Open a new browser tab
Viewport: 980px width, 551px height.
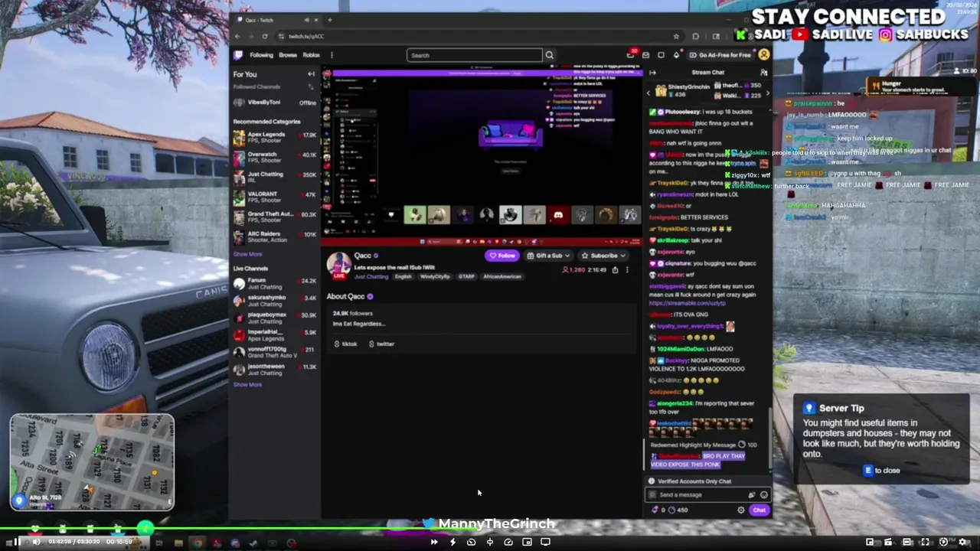click(330, 20)
